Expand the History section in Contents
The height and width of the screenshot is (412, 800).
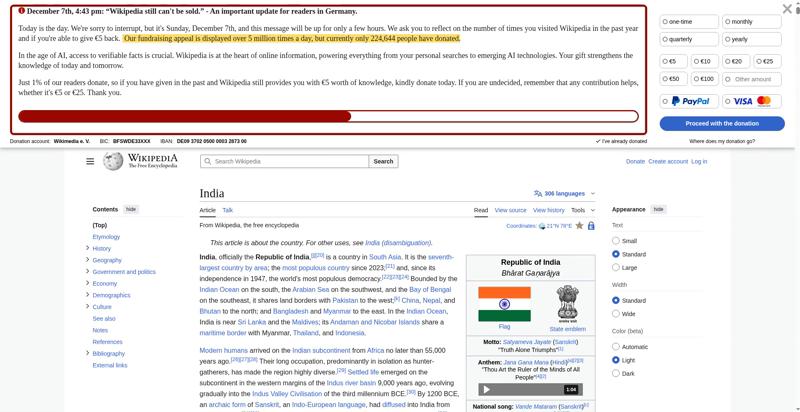click(x=88, y=248)
